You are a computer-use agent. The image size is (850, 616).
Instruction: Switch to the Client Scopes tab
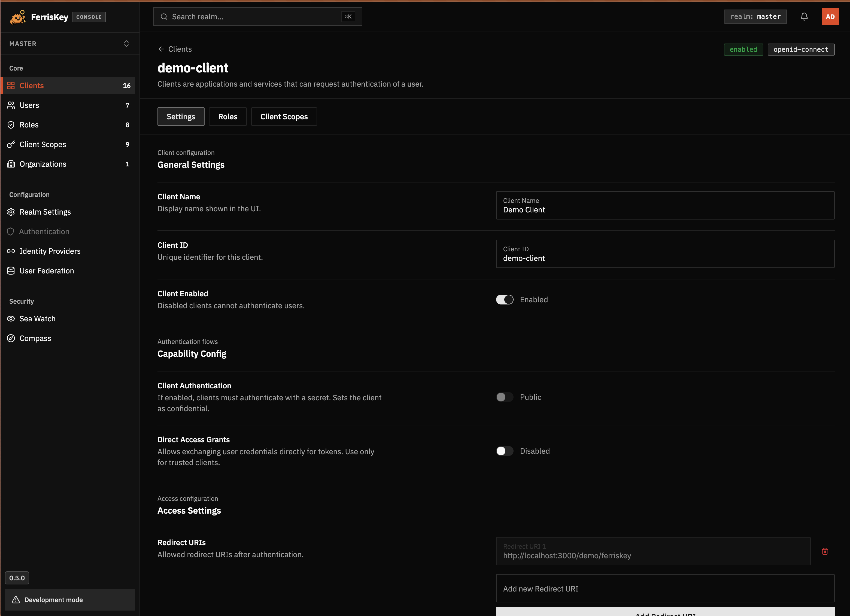284,117
